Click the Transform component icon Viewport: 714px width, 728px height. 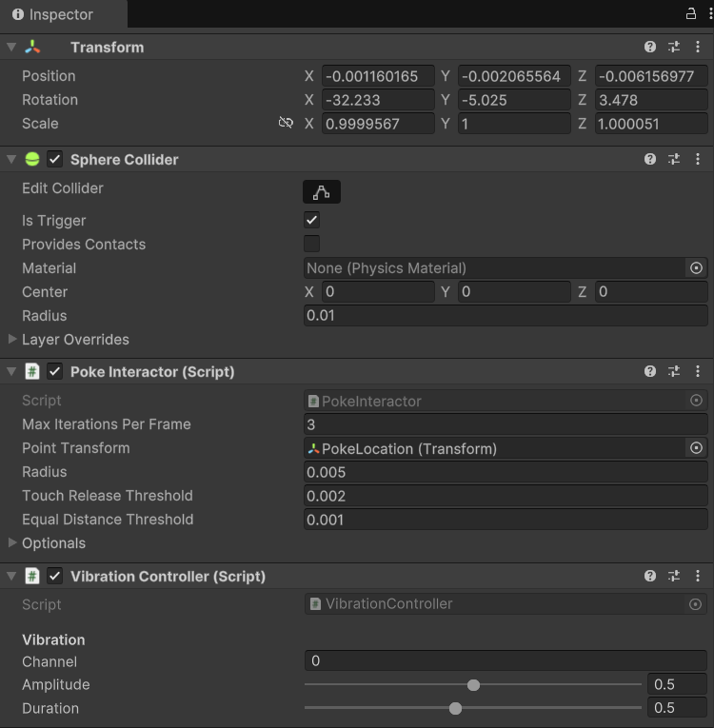point(32,47)
